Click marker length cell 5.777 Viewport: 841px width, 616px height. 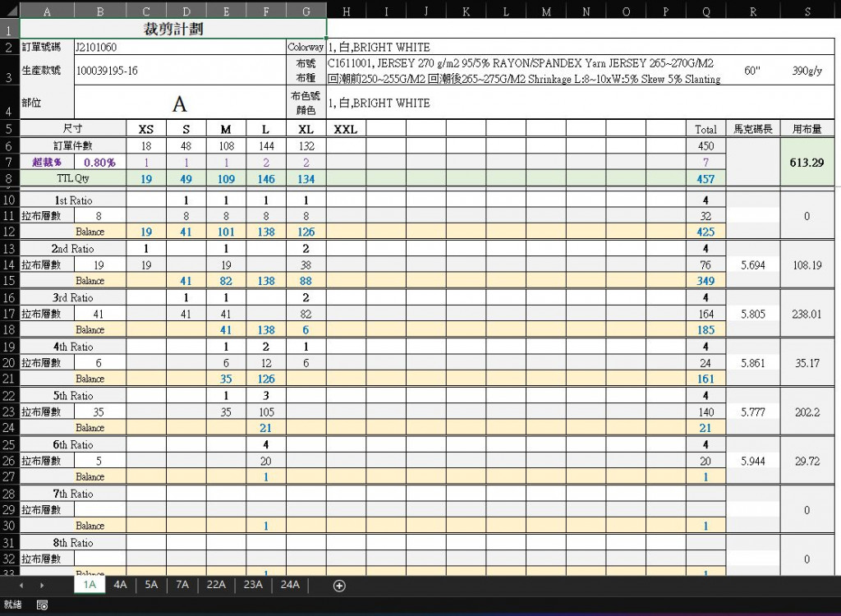(x=753, y=411)
